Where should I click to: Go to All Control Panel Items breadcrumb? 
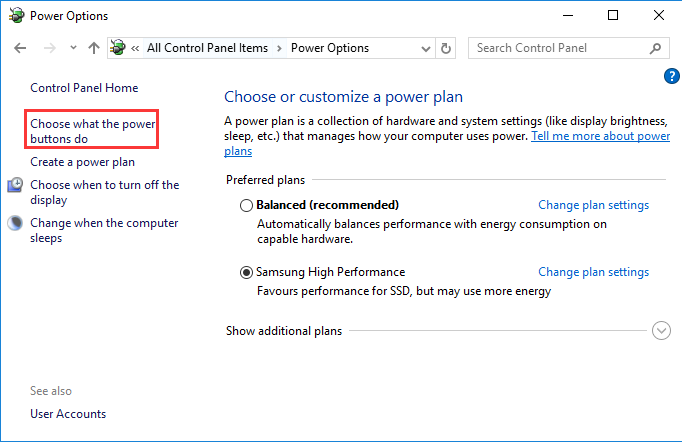coord(209,48)
